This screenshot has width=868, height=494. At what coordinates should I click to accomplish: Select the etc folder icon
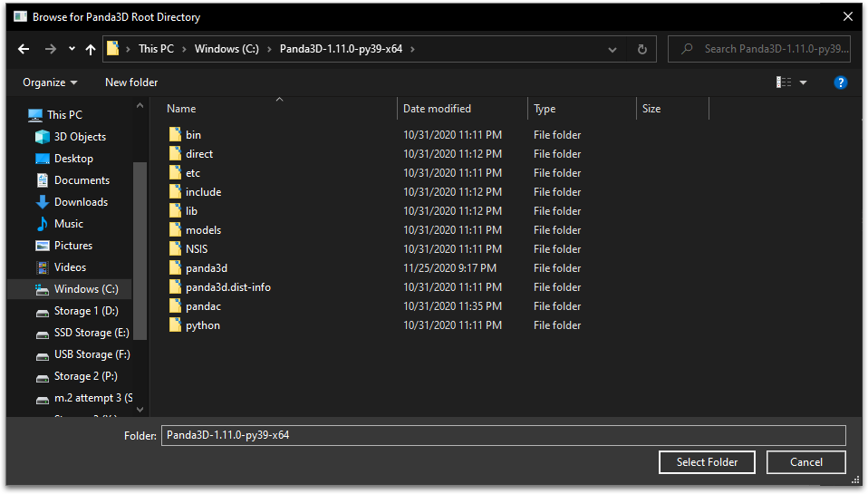point(175,173)
